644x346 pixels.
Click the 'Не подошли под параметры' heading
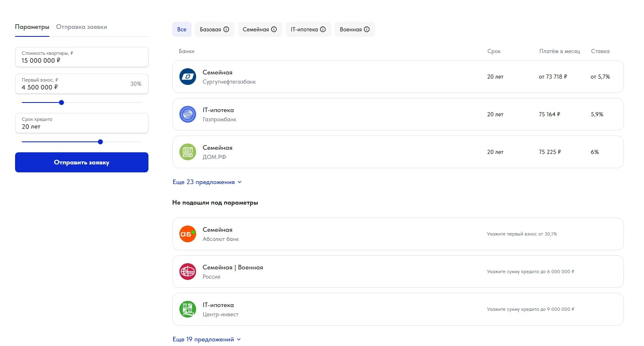click(x=215, y=202)
